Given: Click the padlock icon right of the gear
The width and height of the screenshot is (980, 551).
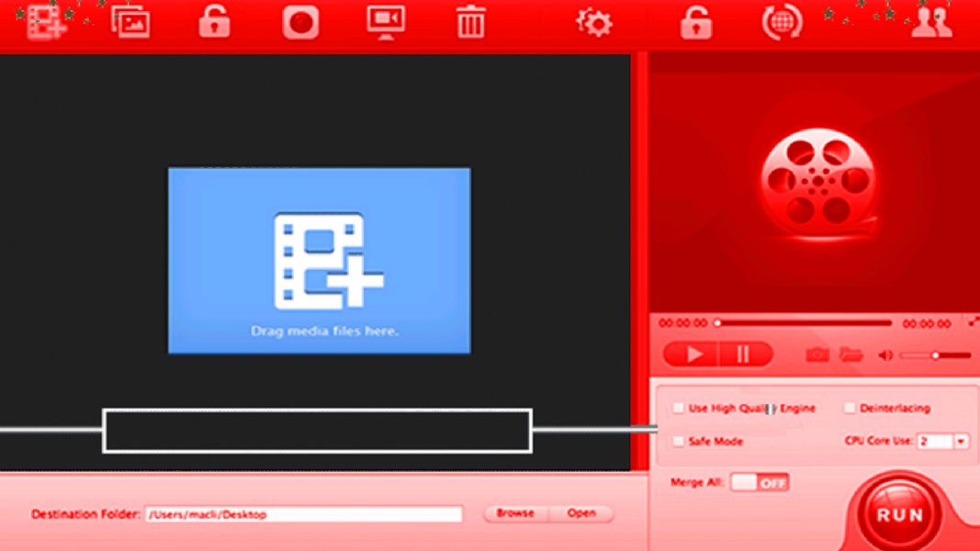Looking at the screenshot, I should pos(696,23).
